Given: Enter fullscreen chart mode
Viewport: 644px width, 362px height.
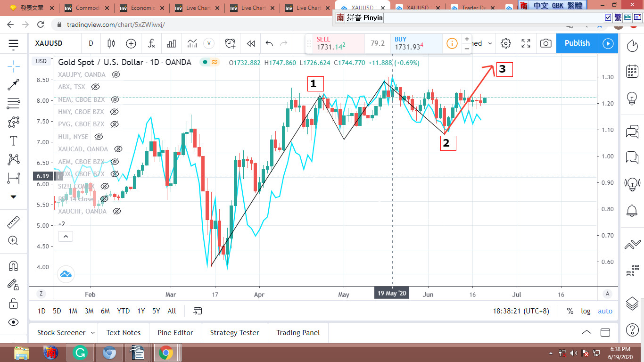Looking at the screenshot, I should (526, 43).
